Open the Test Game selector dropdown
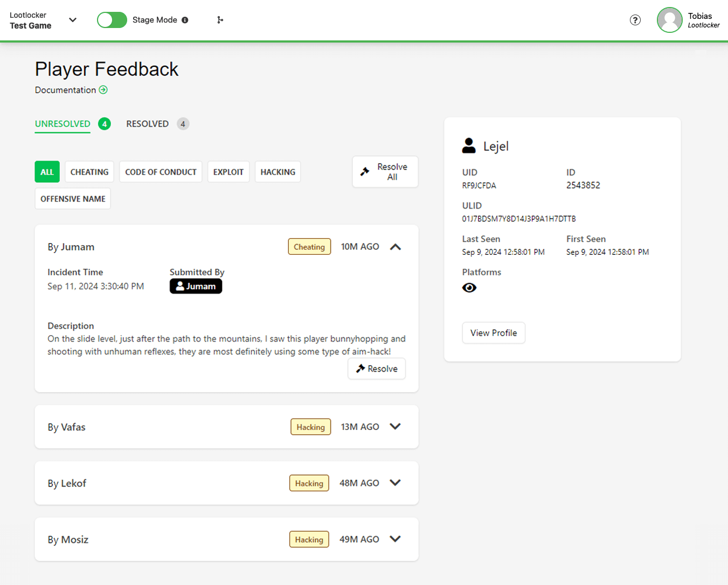The image size is (728, 585). [73, 20]
